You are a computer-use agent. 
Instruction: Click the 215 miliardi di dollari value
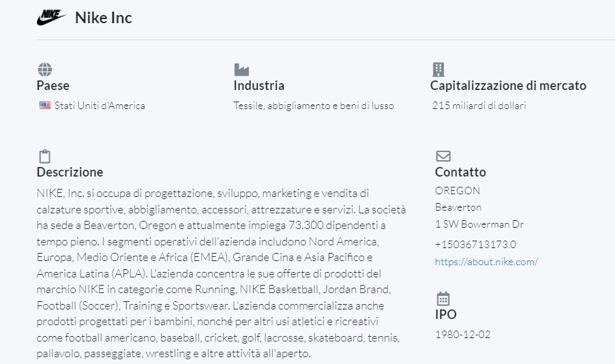click(x=479, y=106)
